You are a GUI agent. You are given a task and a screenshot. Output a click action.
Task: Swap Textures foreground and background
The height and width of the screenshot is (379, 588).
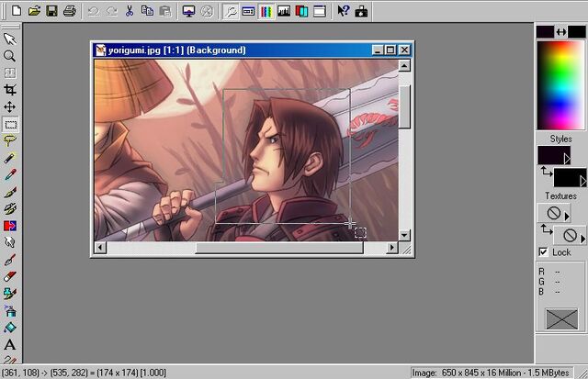(x=547, y=229)
